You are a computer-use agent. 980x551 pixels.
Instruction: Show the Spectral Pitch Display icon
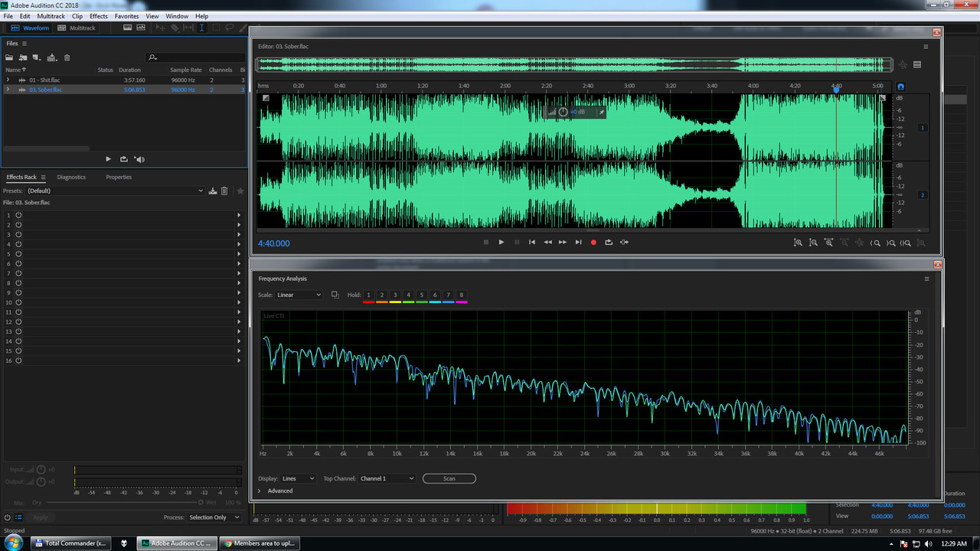[141, 28]
